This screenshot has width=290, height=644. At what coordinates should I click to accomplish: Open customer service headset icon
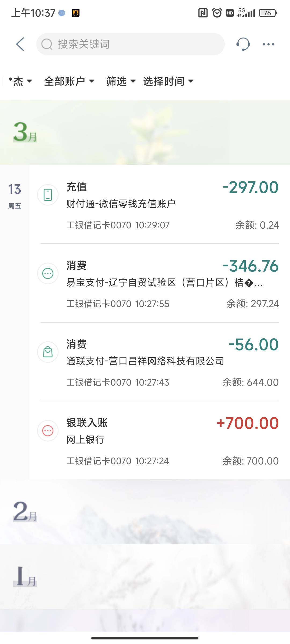243,44
